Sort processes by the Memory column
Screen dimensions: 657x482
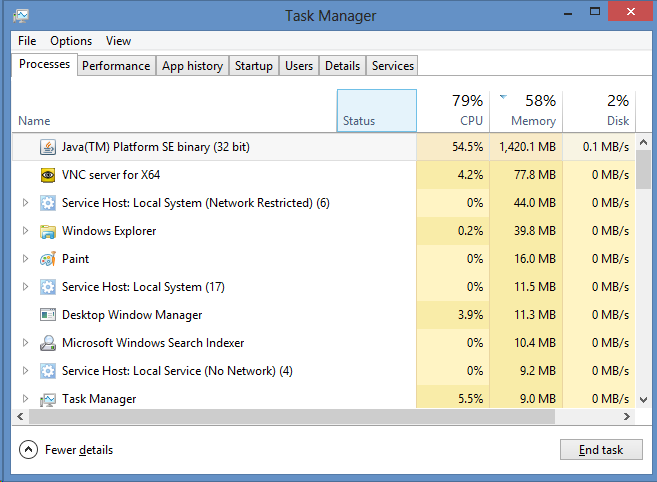tap(526, 111)
